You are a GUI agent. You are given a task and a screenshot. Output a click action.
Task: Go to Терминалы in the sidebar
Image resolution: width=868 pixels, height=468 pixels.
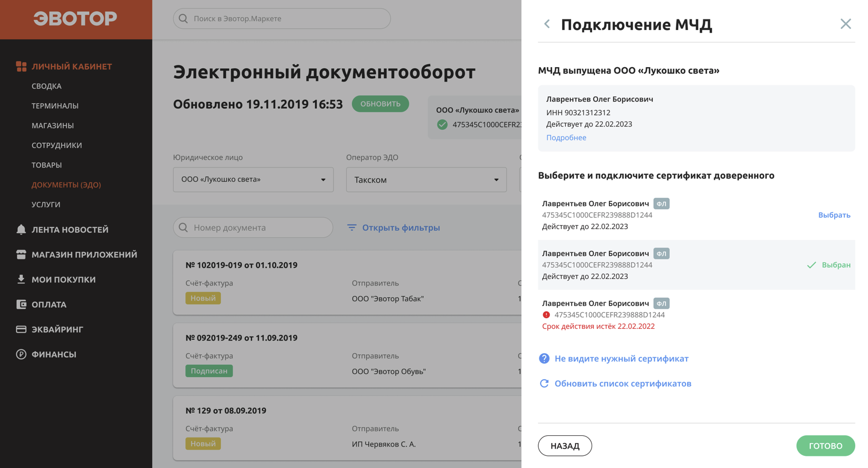[55, 106]
